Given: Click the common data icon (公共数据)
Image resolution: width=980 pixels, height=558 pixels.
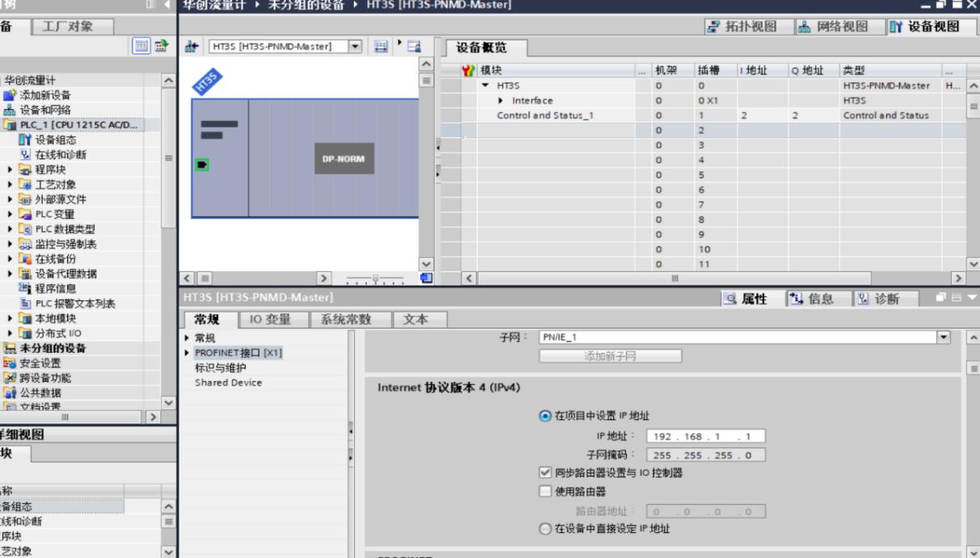Looking at the screenshot, I should pyautogui.click(x=11, y=393).
